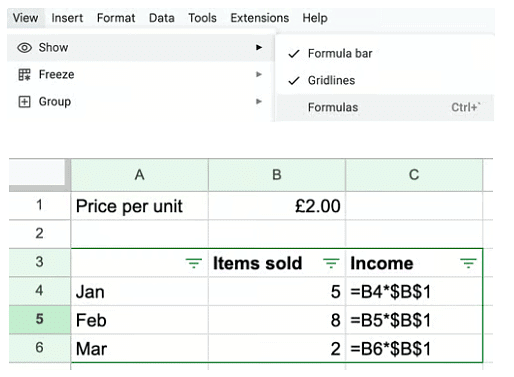The height and width of the screenshot is (377, 514).
Task: Select the £2.00 cell
Action: pyautogui.click(x=277, y=206)
